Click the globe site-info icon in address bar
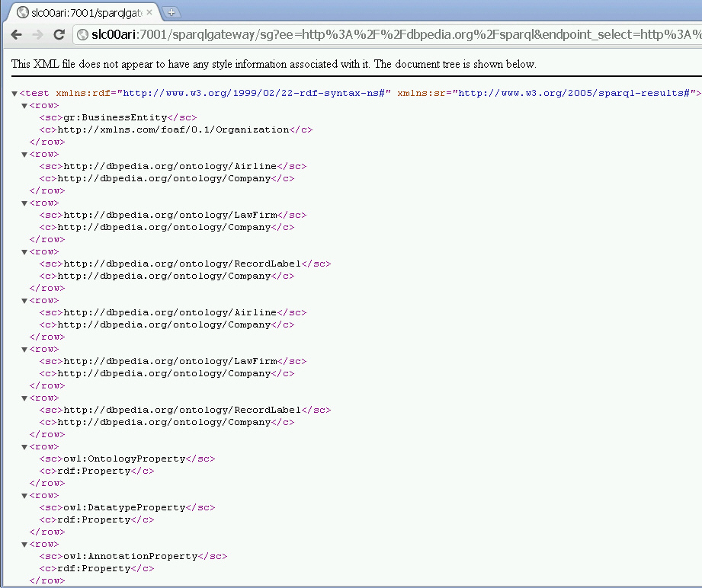 pyautogui.click(x=82, y=35)
